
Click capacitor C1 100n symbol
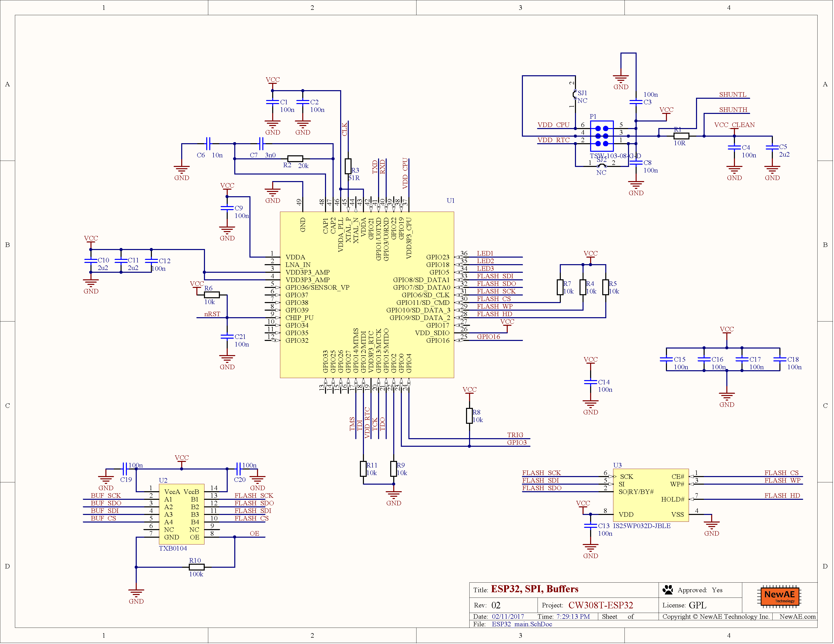(x=273, y=102)
